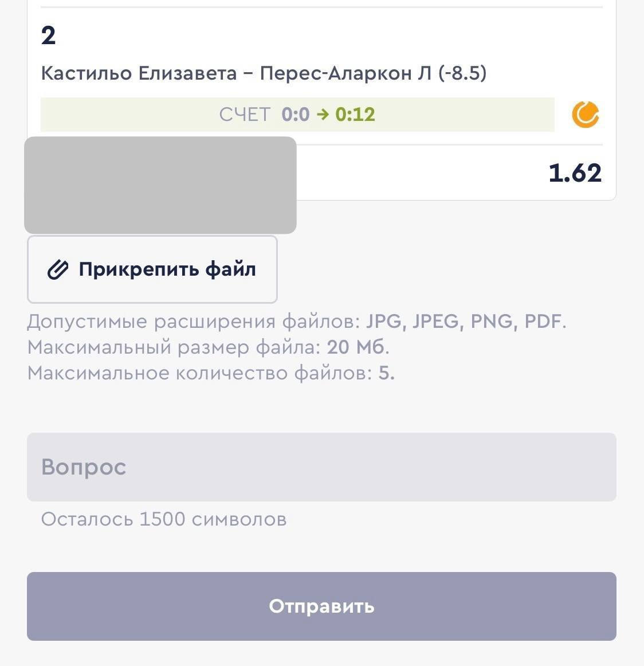
Task: Click the "Допустимые расширения файлов" text line
Action: click(195, 322)
